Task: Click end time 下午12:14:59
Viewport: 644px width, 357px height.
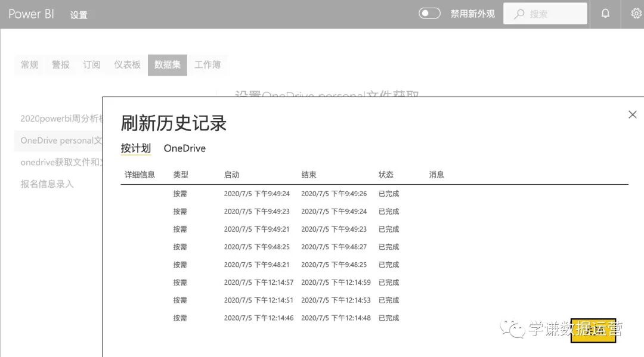Action: [336, 283]
